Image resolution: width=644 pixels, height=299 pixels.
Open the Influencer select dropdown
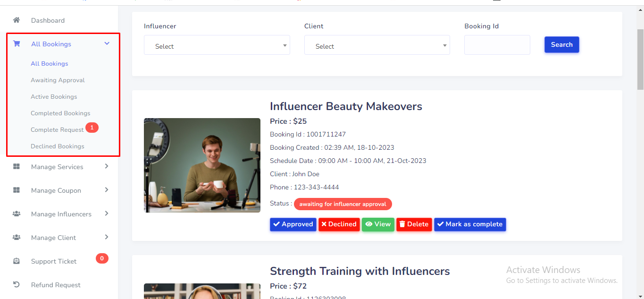tap(217, 46)
